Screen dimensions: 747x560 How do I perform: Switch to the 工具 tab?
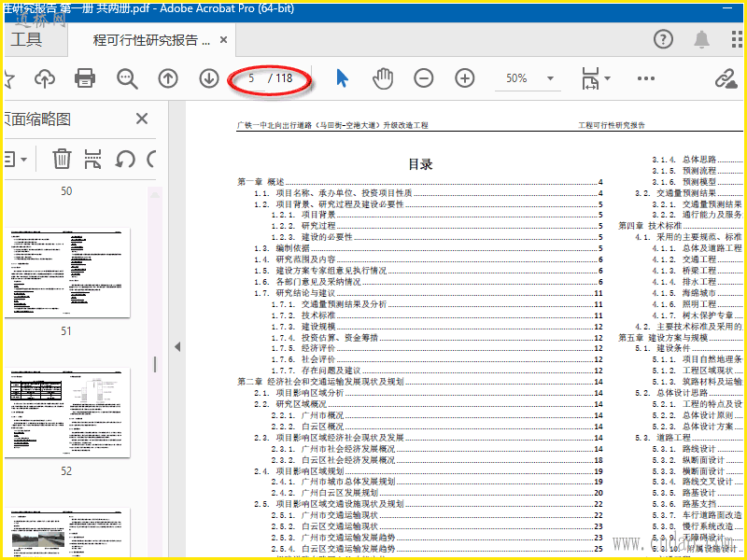(x=26, y=39)
